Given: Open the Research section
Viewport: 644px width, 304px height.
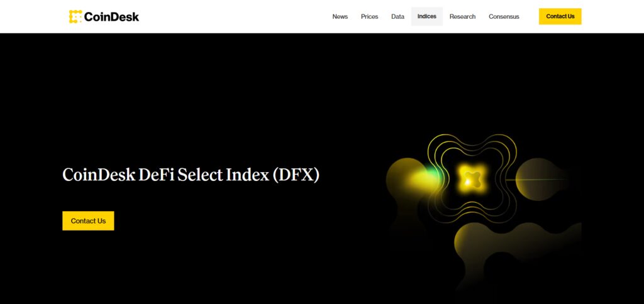Looking at the screenshot, I should [462, 16].
